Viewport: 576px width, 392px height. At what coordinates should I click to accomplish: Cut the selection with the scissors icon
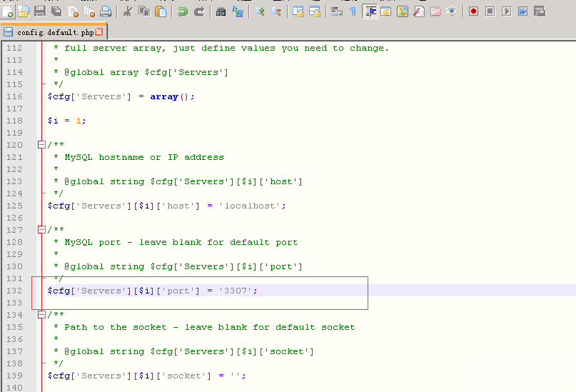point(128,11)
